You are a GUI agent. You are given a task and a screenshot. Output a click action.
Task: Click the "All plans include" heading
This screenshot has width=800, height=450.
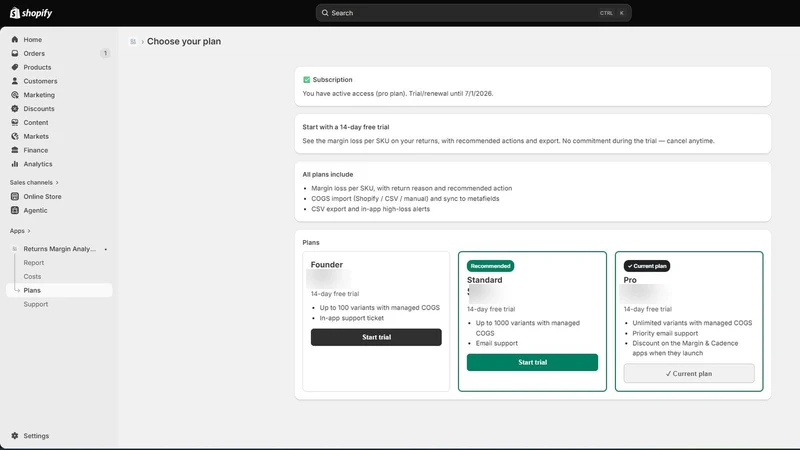pyautogui.click(x=328, y=174)
